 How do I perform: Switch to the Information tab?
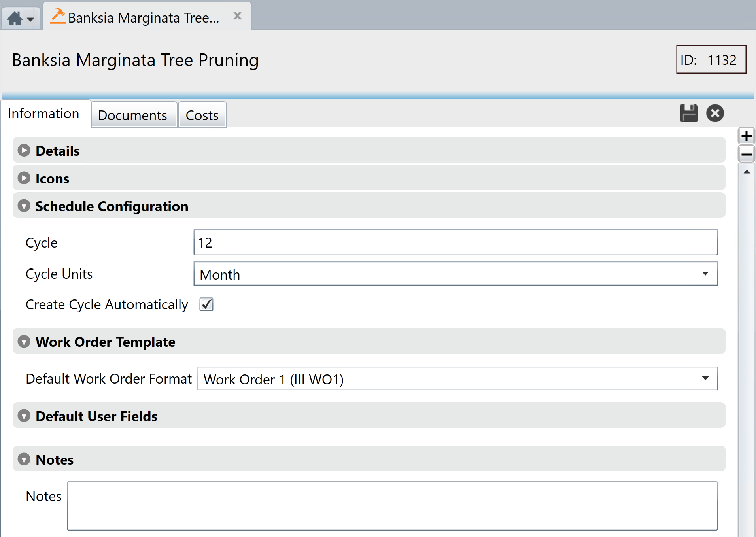click(45, 114)
